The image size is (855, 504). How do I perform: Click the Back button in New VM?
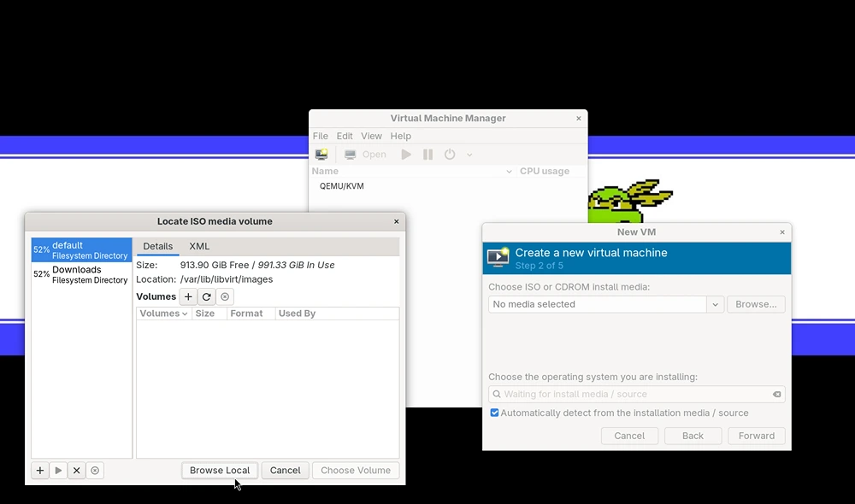(x=693, y=436)
